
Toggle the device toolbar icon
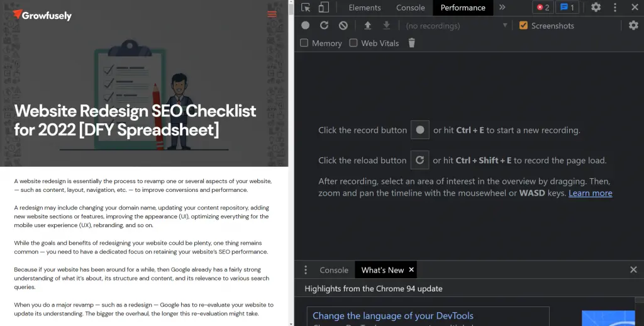tap(323, 8)
